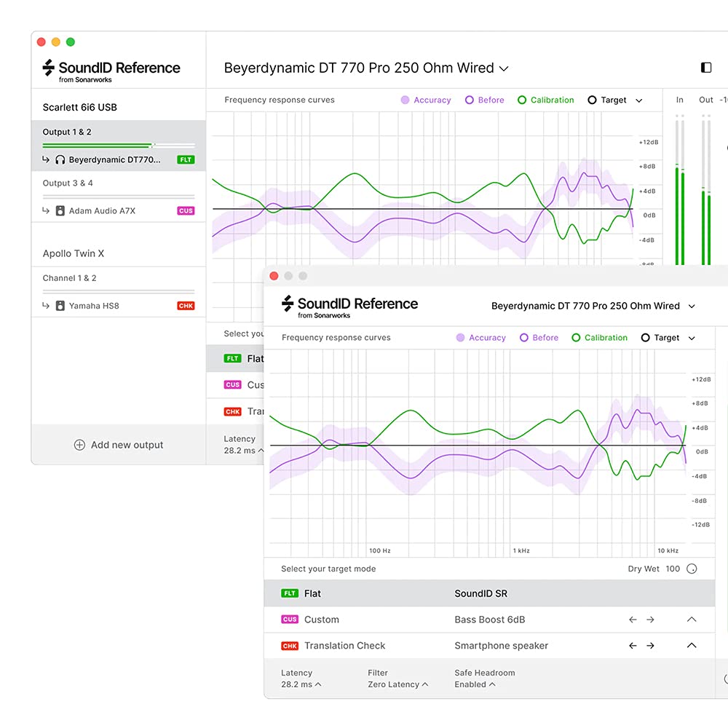
Task: Click the Output 1 & 2 volume slider
Action: pos(118,146)
